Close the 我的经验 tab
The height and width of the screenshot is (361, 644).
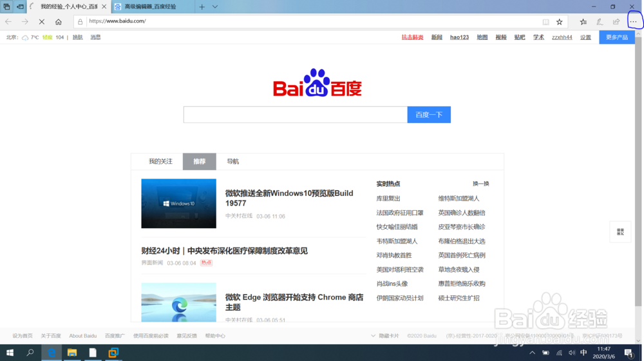coord(104,6)
